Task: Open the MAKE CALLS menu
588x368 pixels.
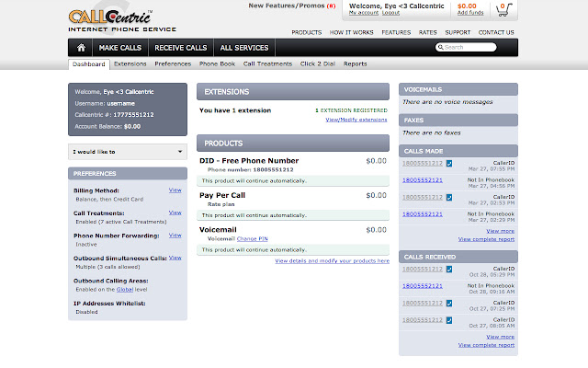Action: [x=120, y=48]
